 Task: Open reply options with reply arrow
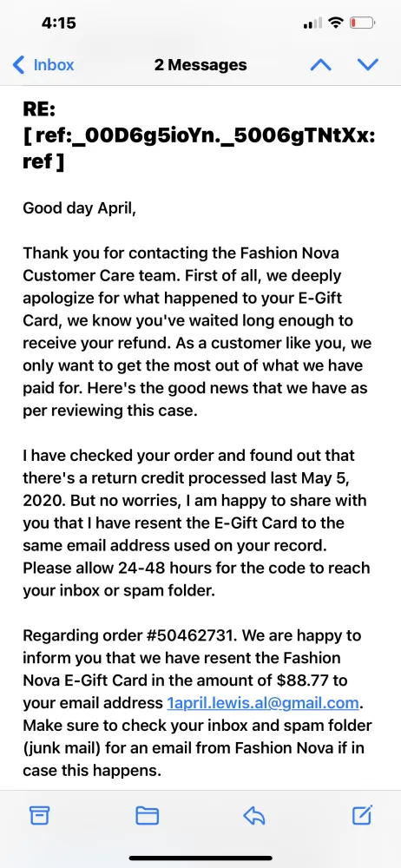click(x=253, y=815)
